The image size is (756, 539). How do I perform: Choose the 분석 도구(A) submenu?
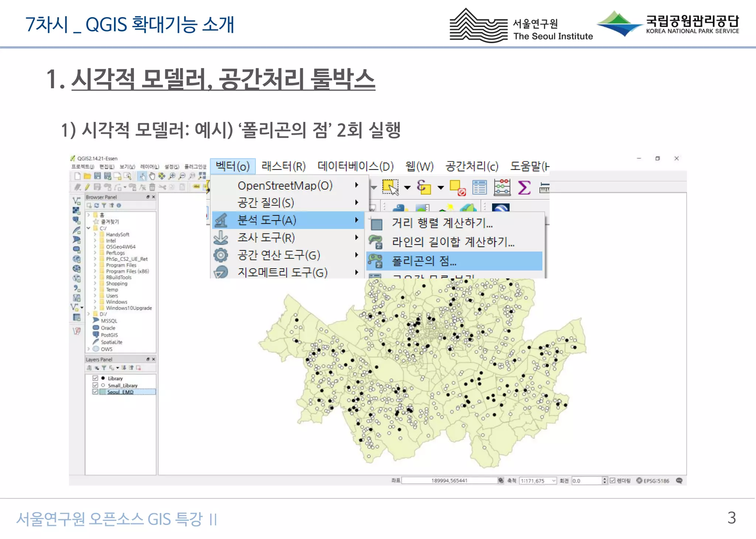[x=288, y=220]
